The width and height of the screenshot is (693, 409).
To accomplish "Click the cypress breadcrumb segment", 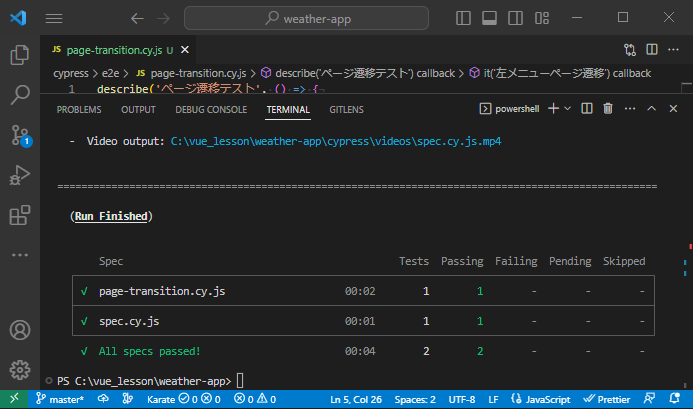I will pyautogui.click(x=71, y=73).
